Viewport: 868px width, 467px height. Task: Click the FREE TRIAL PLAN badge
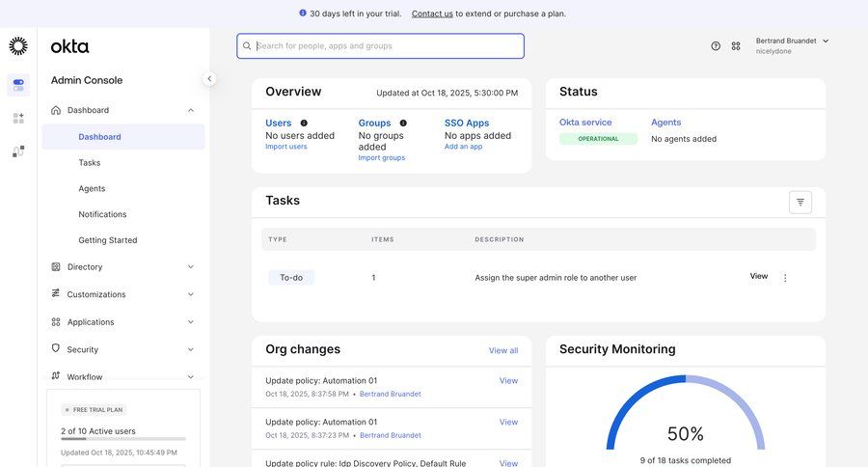coord(94,410)
